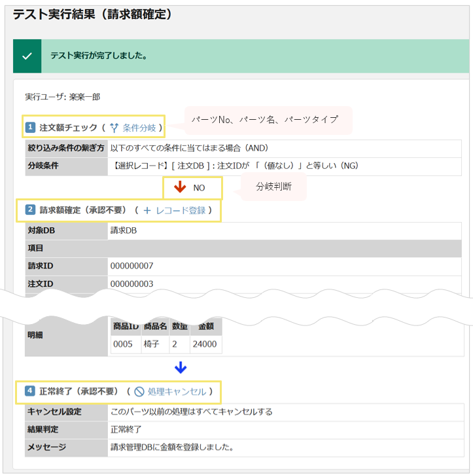
Task: Open the レコード登録 link
Action: [x=181, y=210]
